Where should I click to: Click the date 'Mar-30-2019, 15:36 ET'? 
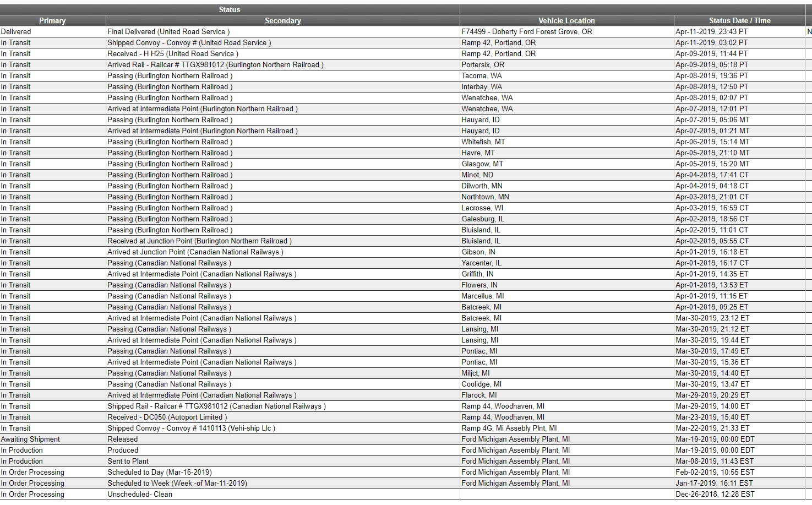click(x=712, y=362)
